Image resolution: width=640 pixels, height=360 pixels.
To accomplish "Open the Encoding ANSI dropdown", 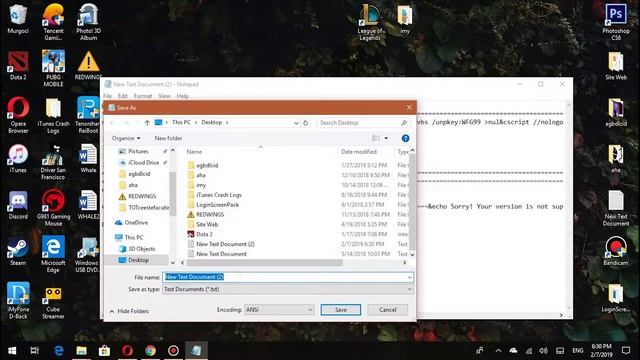I will coord(279,310).
